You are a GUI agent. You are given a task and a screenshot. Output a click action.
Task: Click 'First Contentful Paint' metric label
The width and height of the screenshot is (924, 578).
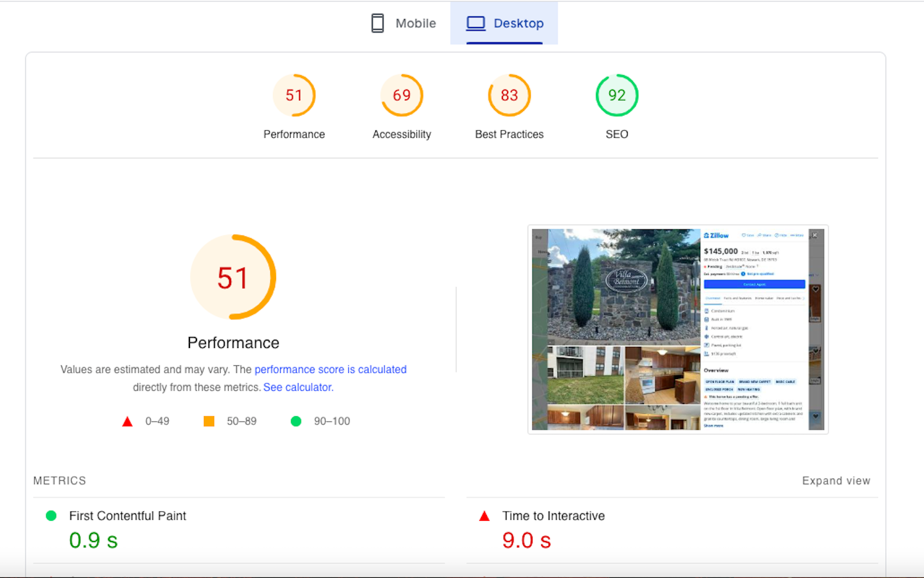click(128, 516)
